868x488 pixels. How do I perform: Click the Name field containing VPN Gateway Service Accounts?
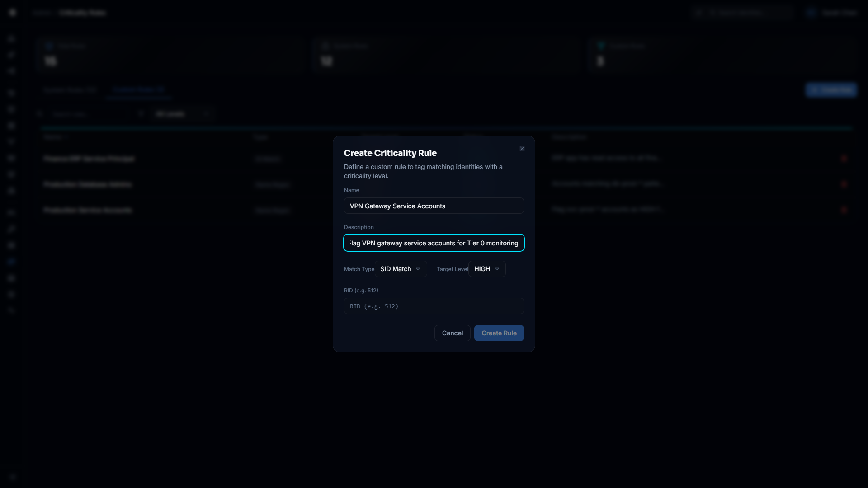pyautogui.click(x=434, y=206)
